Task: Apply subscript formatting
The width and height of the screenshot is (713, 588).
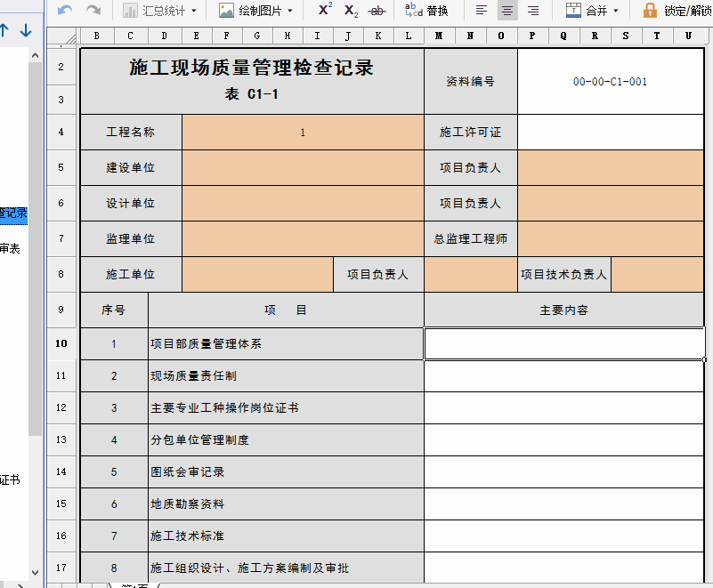Action: click(x=351, y=11)
